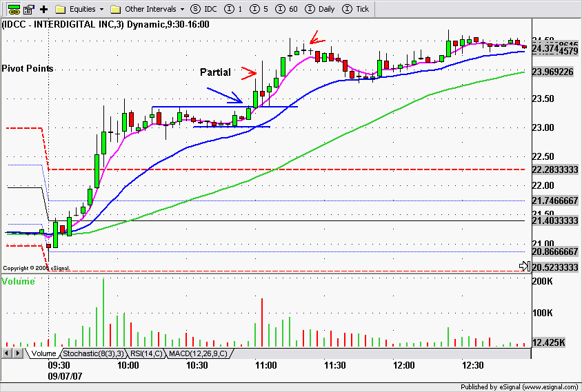Click the 09:30 time axis label
The image size is (582, 392).
59,366
